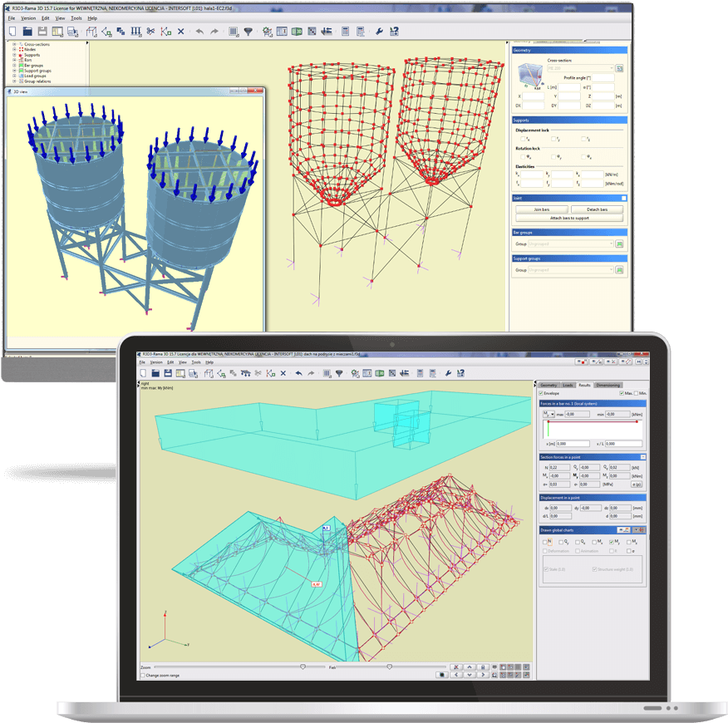This screenshot has width=728, height=723.
Task: Switch to the Dimensioning tab
Action: [608, 384]
